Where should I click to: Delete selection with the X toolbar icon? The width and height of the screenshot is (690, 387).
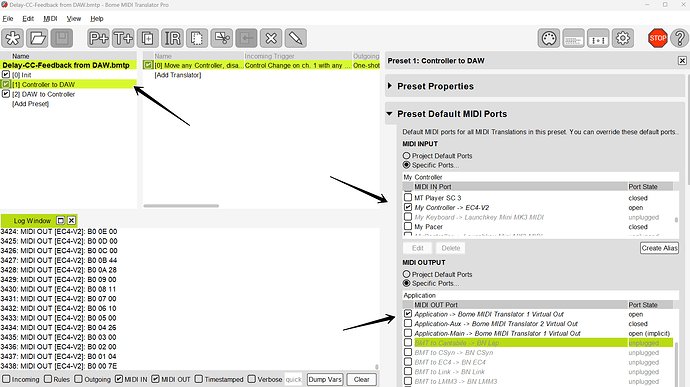click(271, 38)
